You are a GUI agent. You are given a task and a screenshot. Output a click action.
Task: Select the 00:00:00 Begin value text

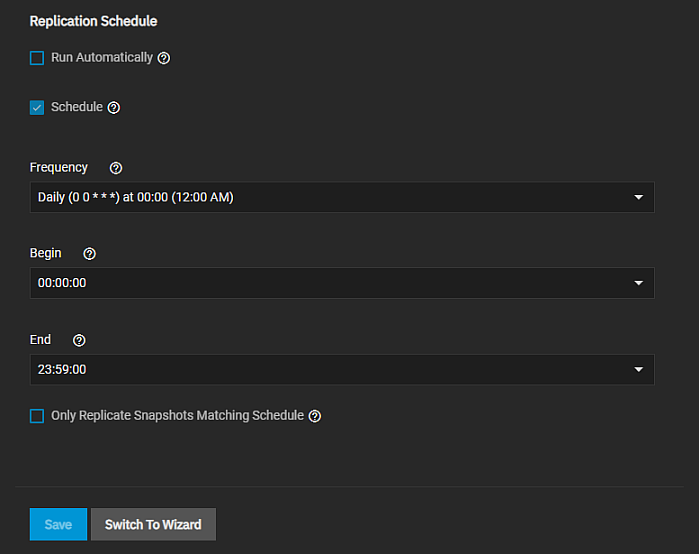(62, 283)
